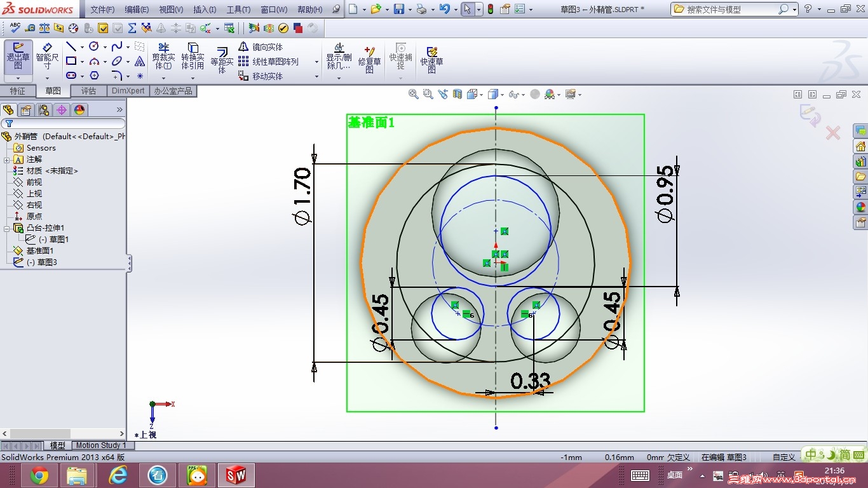This screenshot has height=488, width=868.
Task: Select the corner Rectangle sketch tool
Action: pos(71,62)
